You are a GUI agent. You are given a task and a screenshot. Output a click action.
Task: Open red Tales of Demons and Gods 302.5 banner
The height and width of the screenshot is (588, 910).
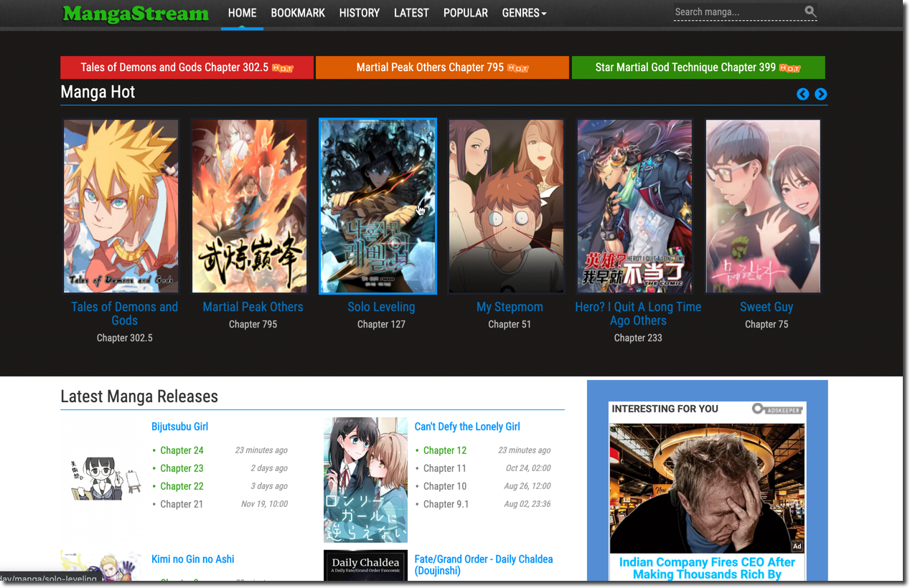pos(187,67)
